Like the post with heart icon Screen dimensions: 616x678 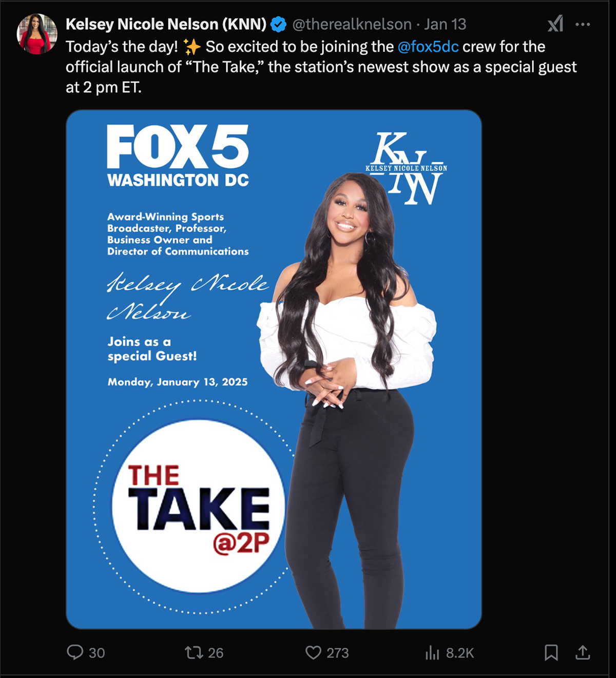[x=313, y=652]
